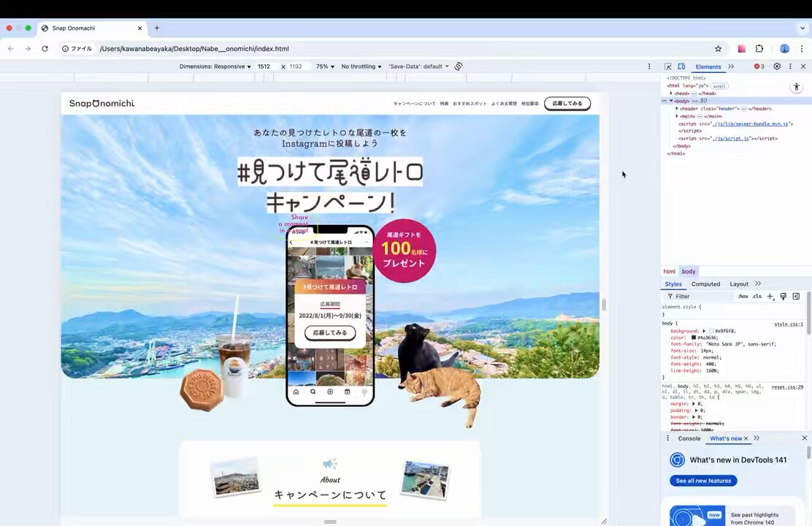
Task: Open the Chrome profile avatar
Action: pos(784,49)
